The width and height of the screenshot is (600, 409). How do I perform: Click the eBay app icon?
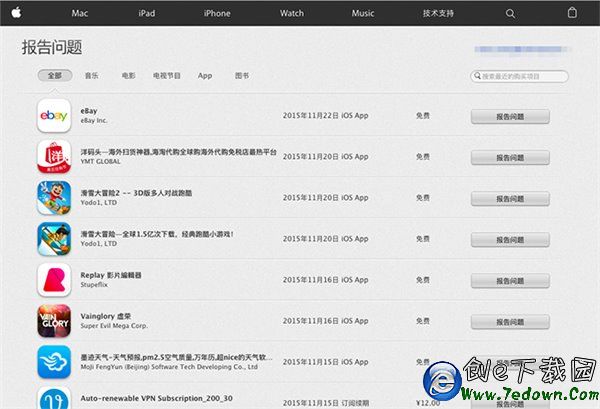point(54,116)
